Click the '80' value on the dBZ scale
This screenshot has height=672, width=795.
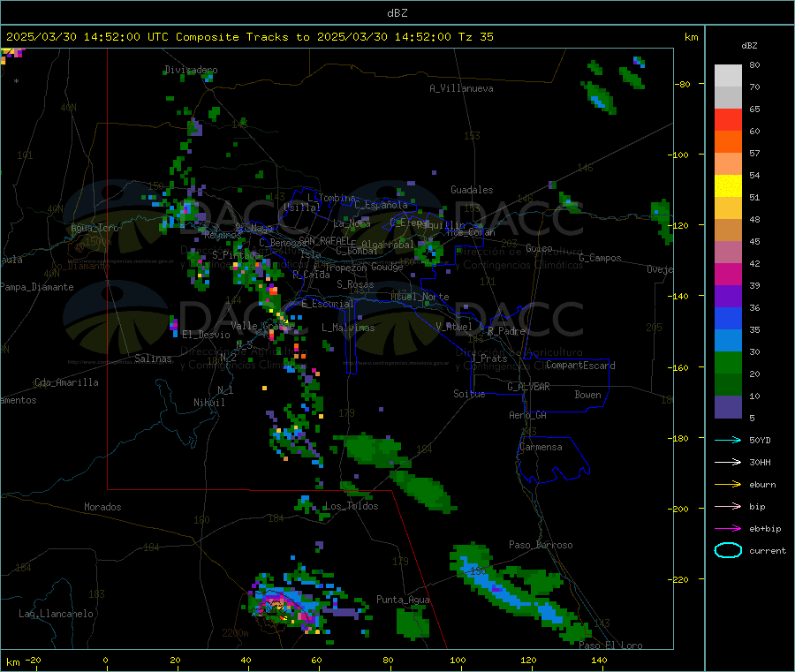tap(754, 64)
